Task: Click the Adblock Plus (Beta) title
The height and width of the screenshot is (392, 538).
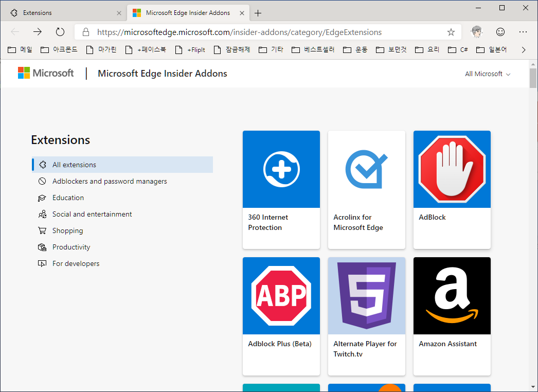Action: point(280,344)
